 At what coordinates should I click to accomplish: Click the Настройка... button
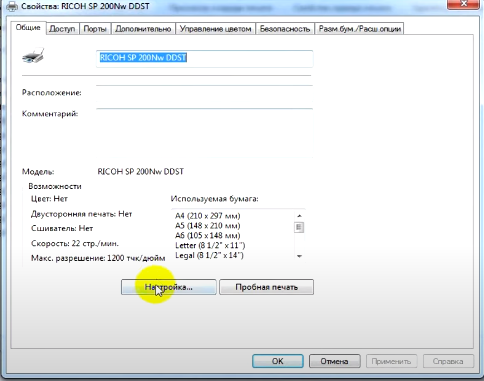point(169,287)
